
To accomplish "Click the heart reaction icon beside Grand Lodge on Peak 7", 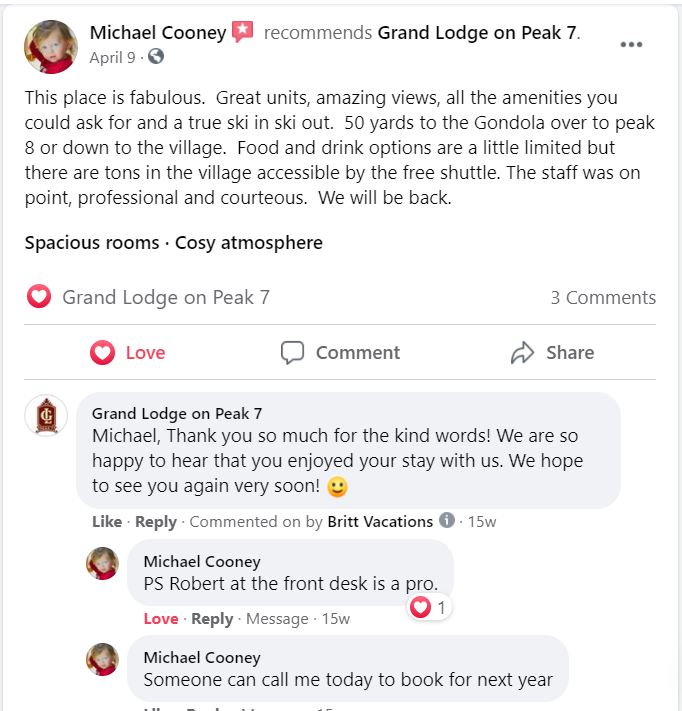I will [39, 297].
